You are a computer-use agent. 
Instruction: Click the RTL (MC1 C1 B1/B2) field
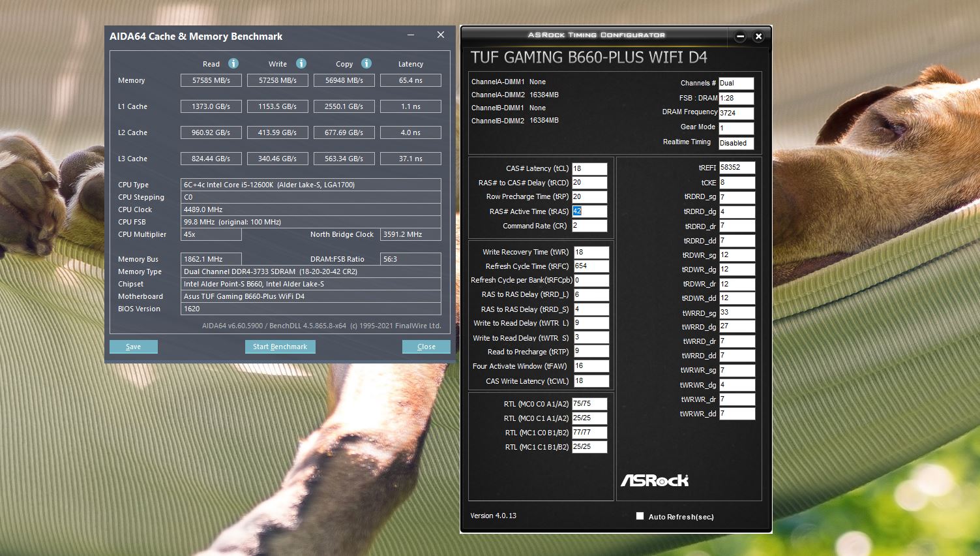click(x=589, y=447)
